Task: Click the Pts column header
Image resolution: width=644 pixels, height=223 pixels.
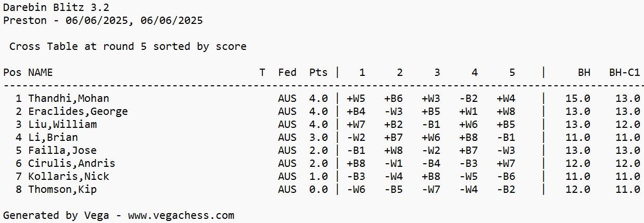Action: pyautogui.click(x=318, y=73)
